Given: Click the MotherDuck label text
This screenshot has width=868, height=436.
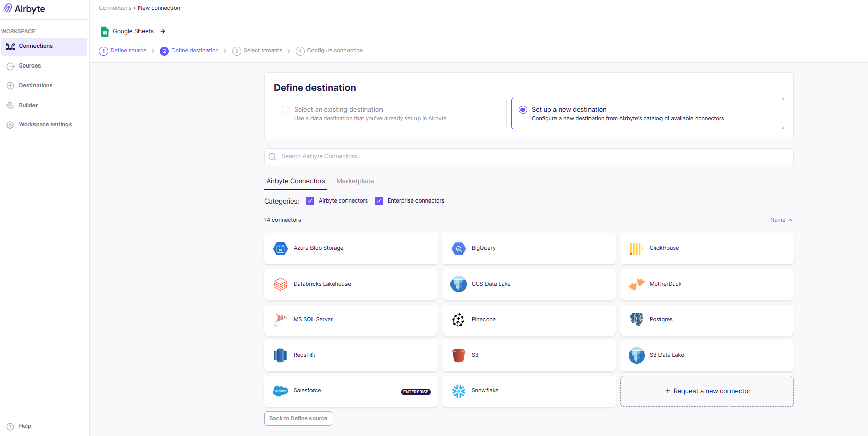Looking at the screenshot, I should pyautogui.click(x=666, y=284).
